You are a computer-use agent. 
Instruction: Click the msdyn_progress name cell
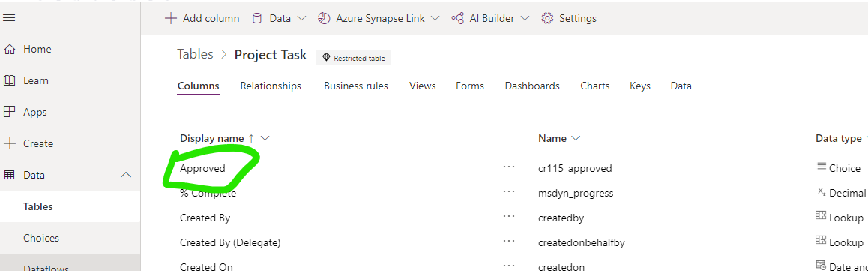576,194
